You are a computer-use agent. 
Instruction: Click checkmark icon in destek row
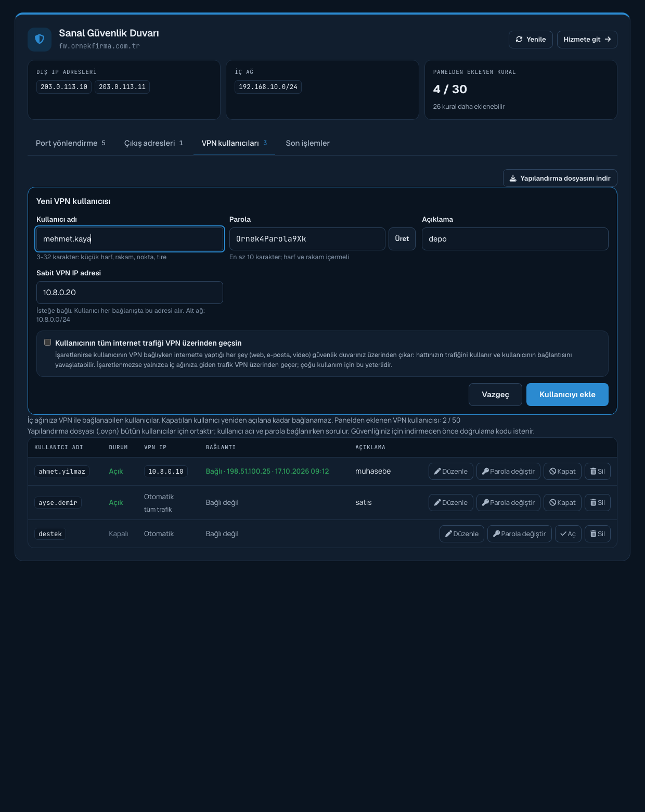[x=563, y=534]
